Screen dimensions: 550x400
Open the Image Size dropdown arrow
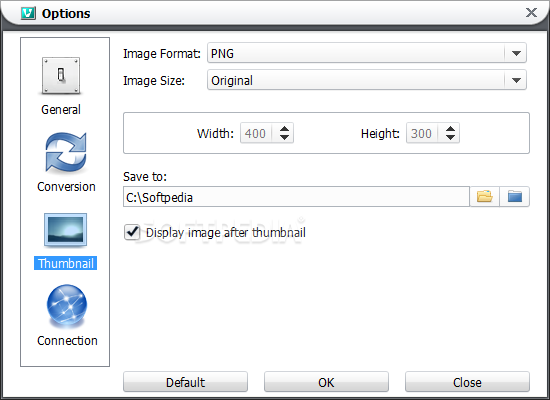click(516, 80)
